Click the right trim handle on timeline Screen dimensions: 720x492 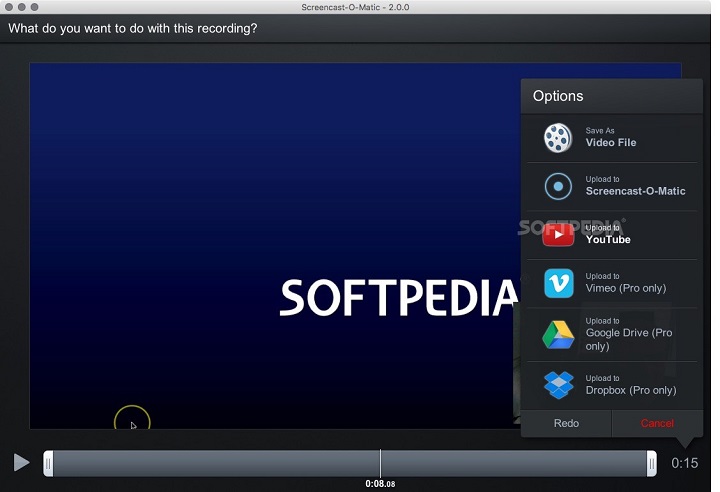651,464
